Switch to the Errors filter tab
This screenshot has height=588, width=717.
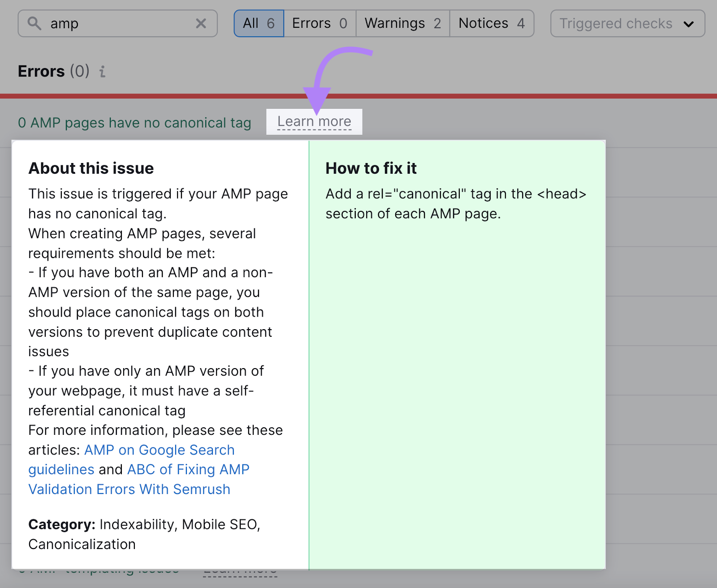319,23
